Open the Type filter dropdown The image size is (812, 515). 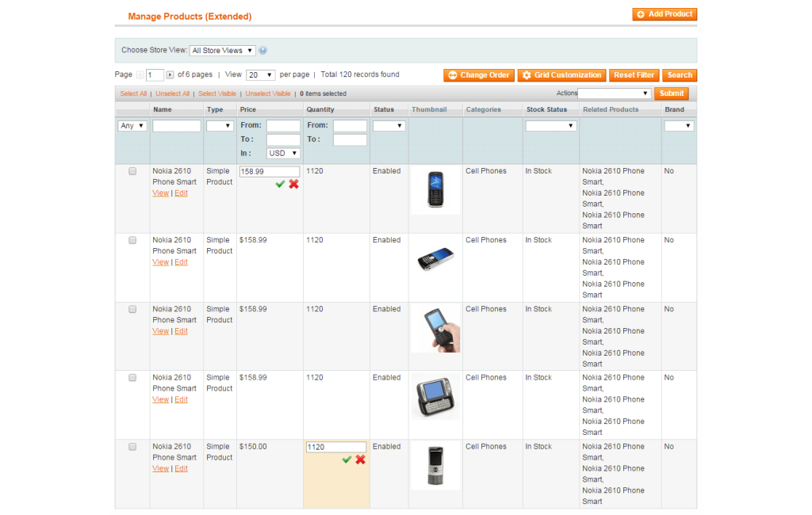[220, 126]
